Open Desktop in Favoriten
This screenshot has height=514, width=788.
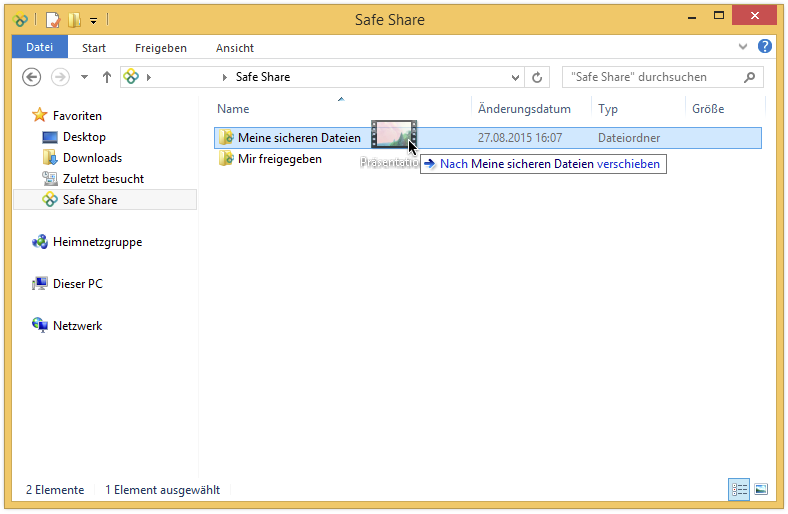click(x=84, y=137)
